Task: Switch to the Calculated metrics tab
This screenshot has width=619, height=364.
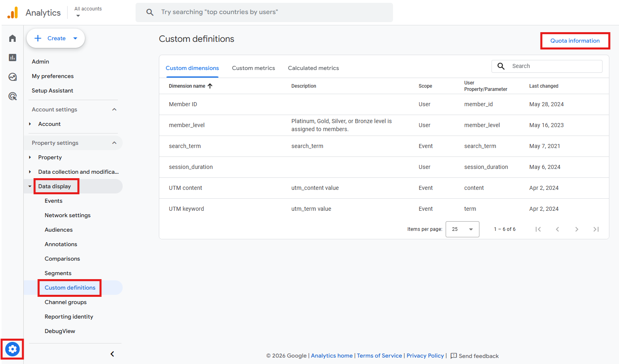Action: pos(313,68)
